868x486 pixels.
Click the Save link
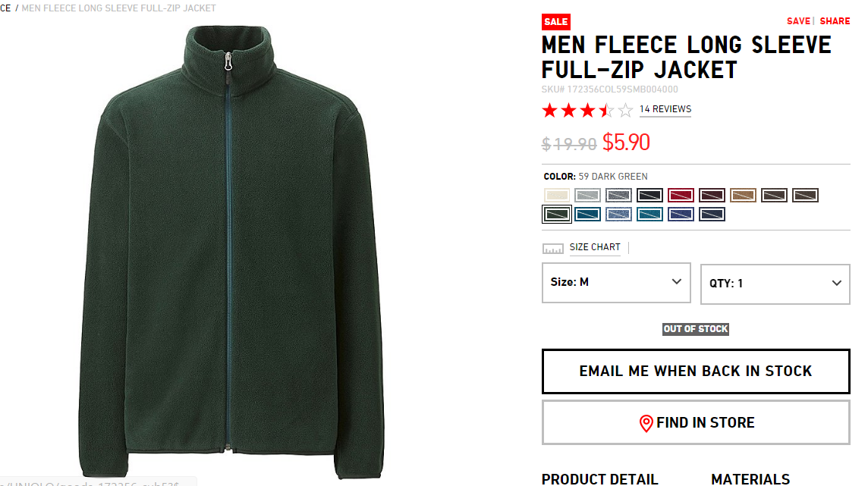pos(798,21)
